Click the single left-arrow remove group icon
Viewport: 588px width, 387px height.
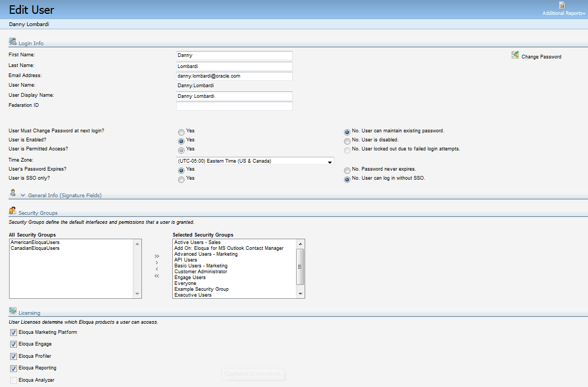156,269
